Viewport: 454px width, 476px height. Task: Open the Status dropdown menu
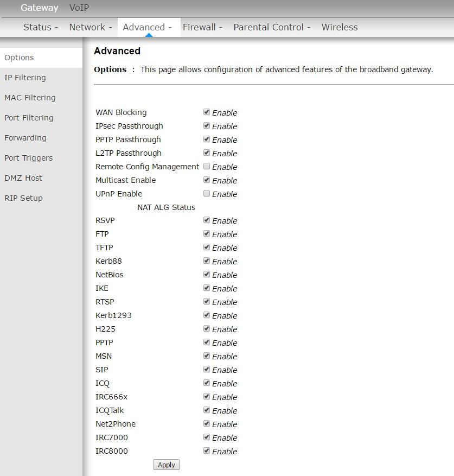[40, 27]
